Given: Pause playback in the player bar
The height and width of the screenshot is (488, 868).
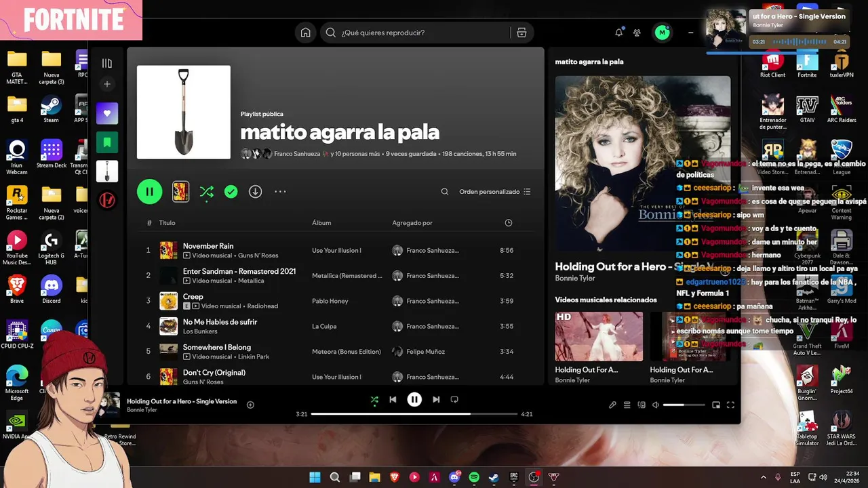Looking at the screenshot, I should (414, 400).
